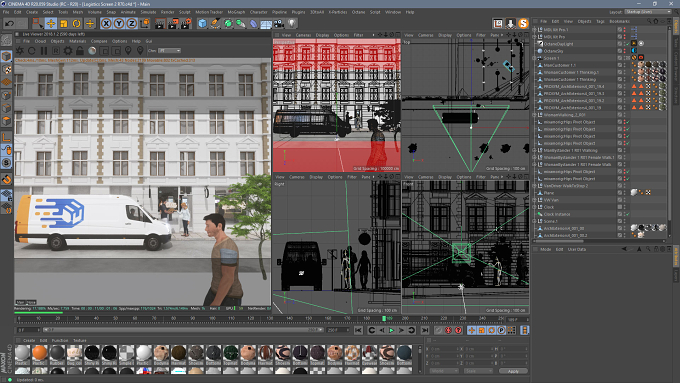Click the Spline pen tool icon
Viewport: 680px width, 383px height.
click(x=215, y=23)
